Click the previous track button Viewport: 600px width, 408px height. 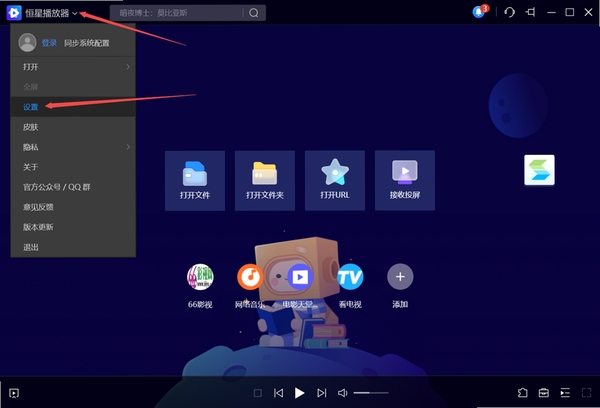279,393
